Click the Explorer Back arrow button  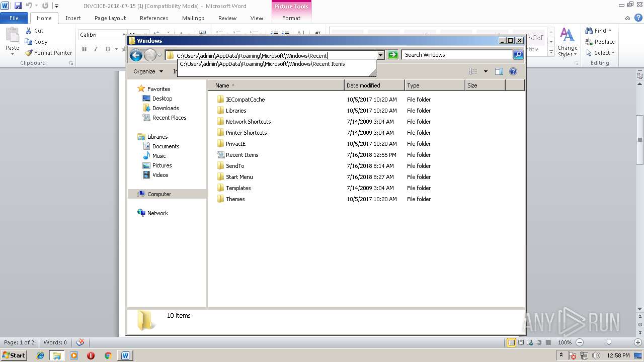point(136,55)
